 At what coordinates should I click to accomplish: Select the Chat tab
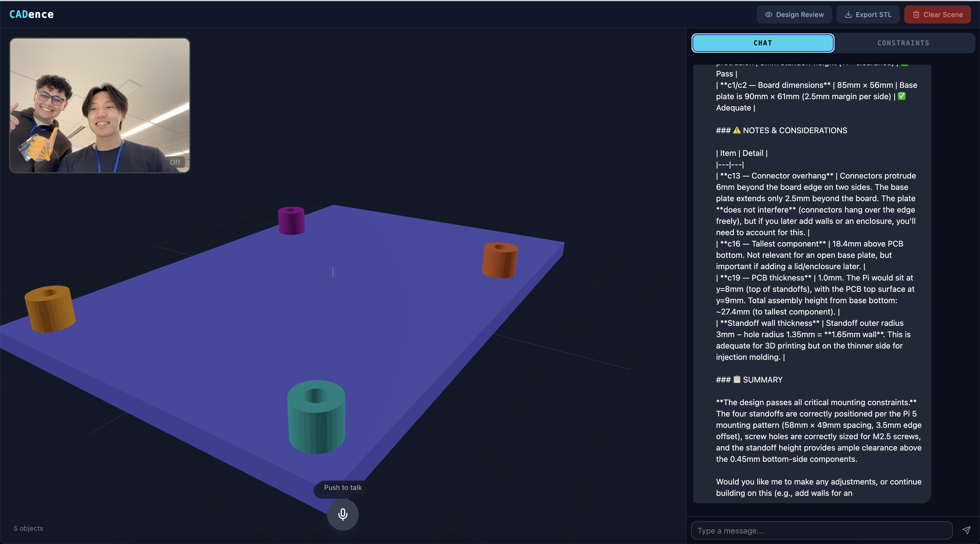pyautogui.click(x=763, y=43)
